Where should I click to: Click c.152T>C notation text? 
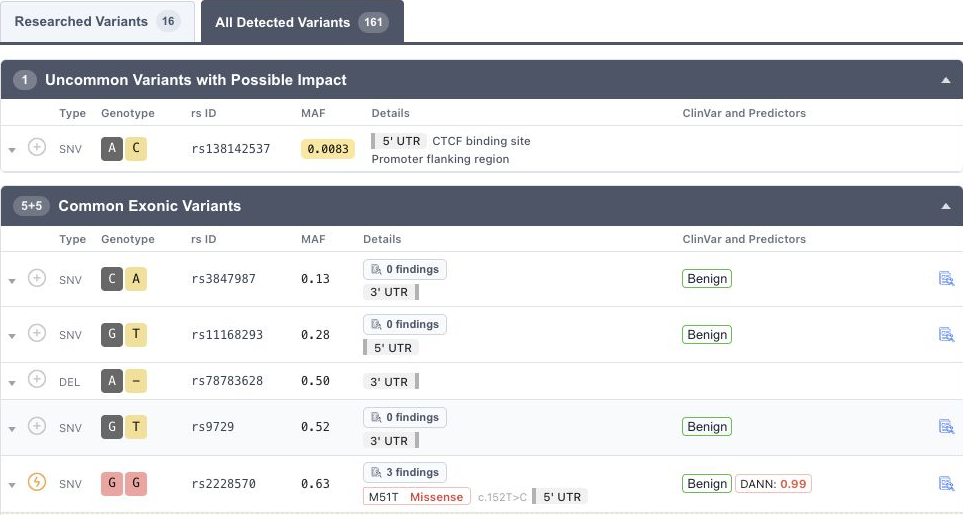pos(502,497)
